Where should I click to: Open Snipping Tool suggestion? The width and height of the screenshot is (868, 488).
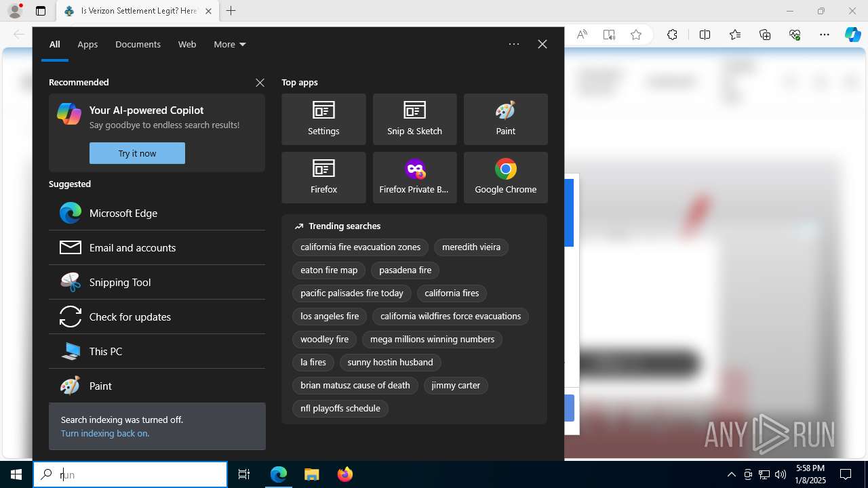pyautogui.click(x=157, y=282)
